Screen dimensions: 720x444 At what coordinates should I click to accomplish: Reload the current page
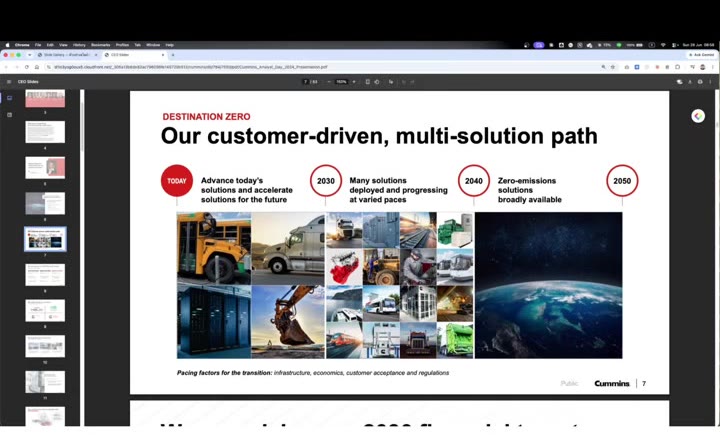(27, 67)
